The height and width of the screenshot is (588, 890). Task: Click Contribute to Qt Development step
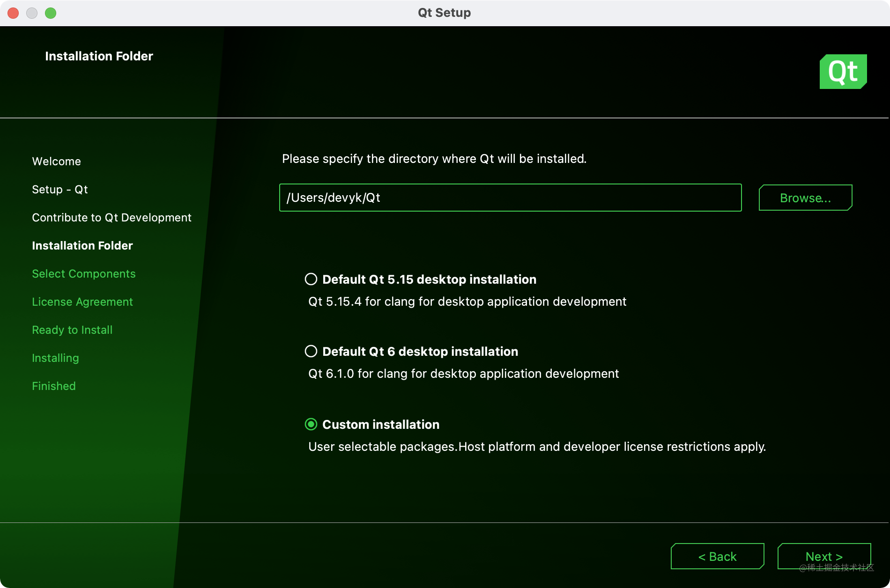(x=111, y=218)
